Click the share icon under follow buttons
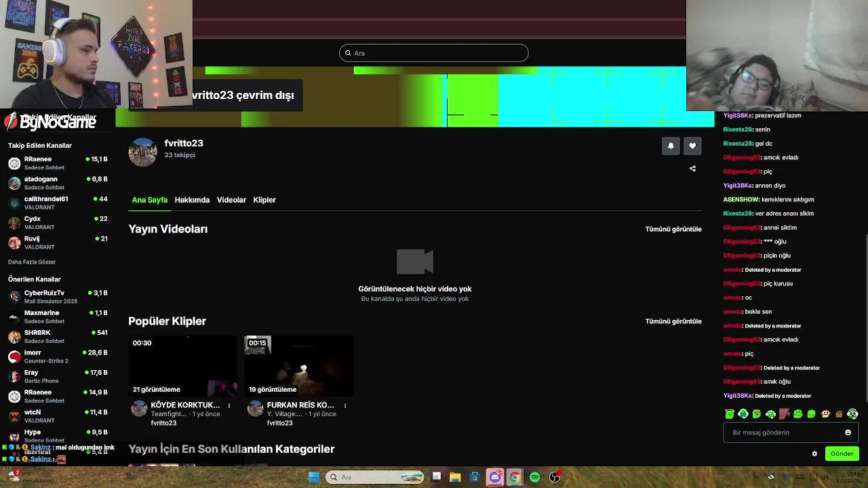This screenshot has height=488, width=868. click(x=692, y=169)
